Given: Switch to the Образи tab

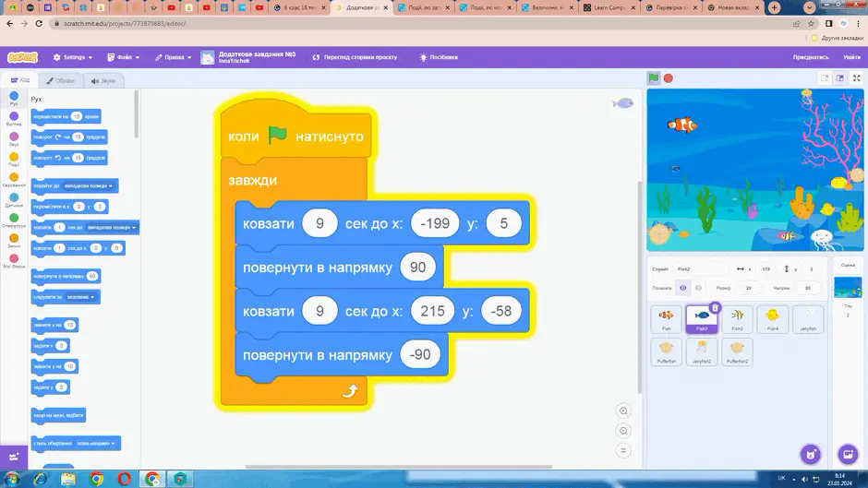Looking at the screenshot, I should [x=60, y=81].
